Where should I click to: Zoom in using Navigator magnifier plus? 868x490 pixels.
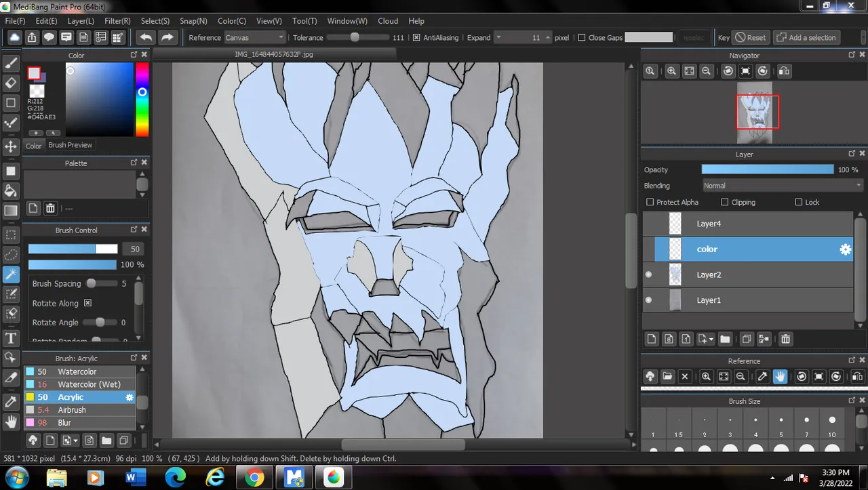[671, 70]
